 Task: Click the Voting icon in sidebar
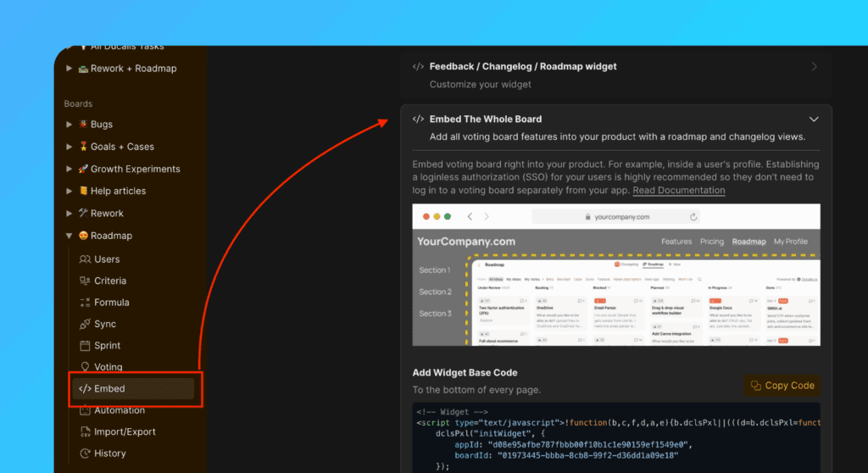pyautogui.click(x=85, y=367)
